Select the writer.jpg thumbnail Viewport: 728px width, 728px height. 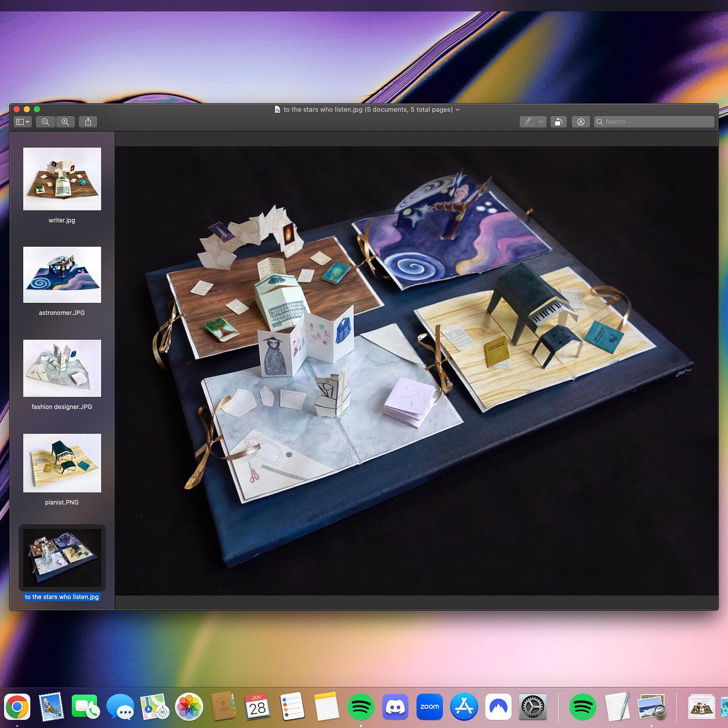(62, 179)
